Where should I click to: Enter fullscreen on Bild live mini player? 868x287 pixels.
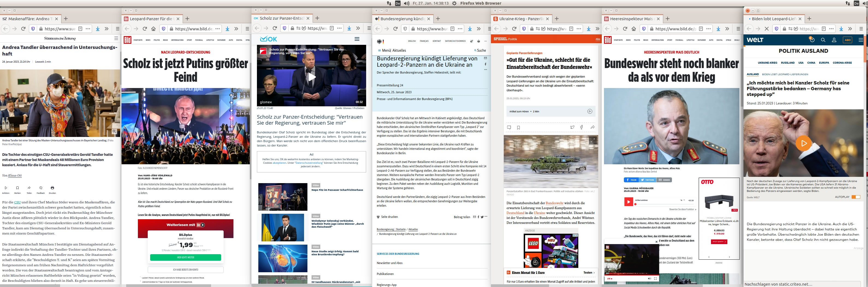click(x=655, y=279)
